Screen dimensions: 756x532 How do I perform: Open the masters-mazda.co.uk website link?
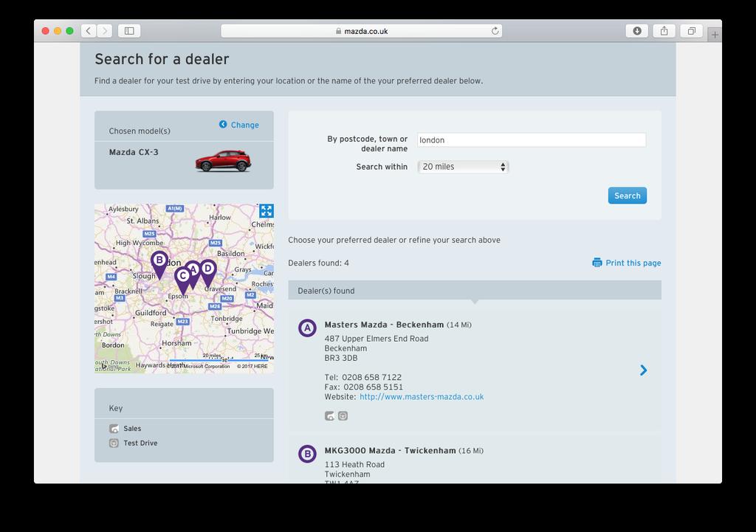point(422,396)
